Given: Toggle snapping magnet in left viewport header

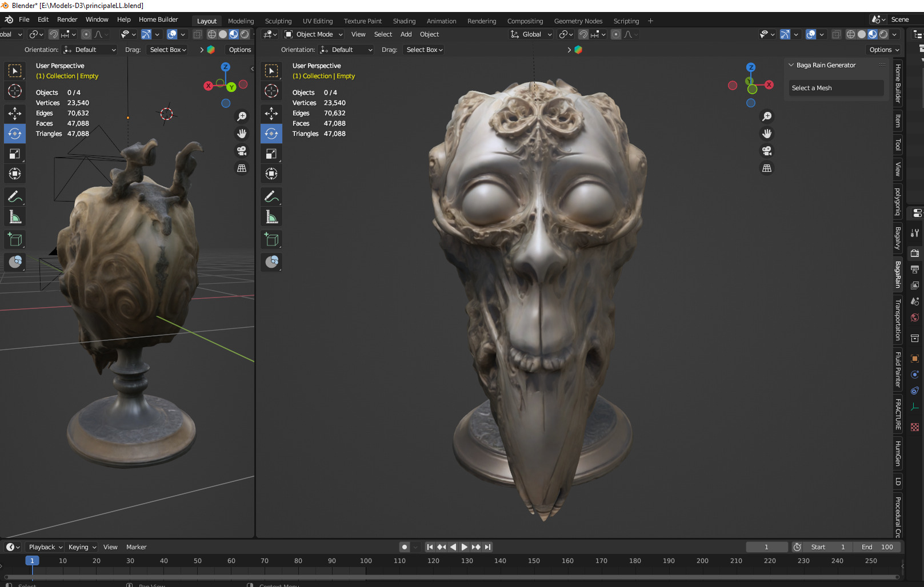Looking at the screenshot, I should [x=54, y=34].
